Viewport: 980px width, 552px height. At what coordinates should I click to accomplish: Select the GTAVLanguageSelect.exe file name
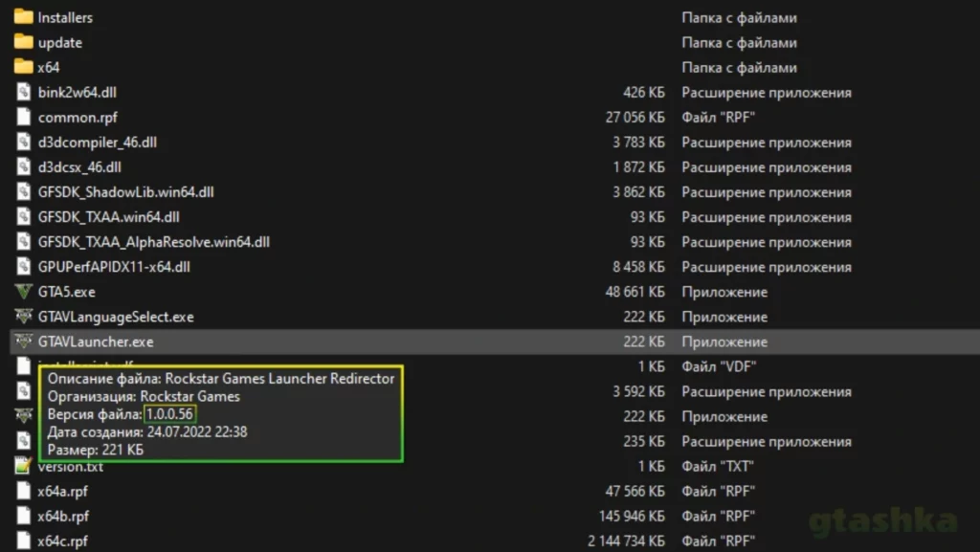tap(116, 318)
